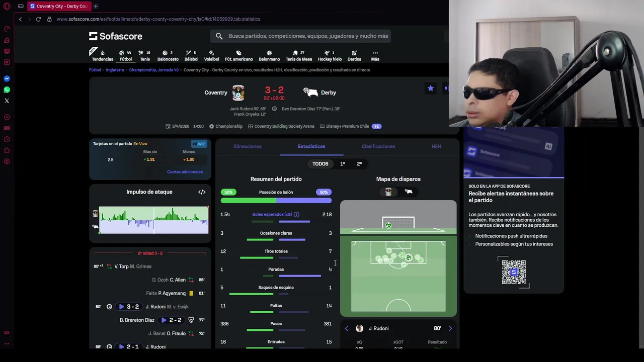Click Cuotas adicionales link
The height and width of the screenshot is (362, 644).
pyautogui.click(x=185, y=172)
